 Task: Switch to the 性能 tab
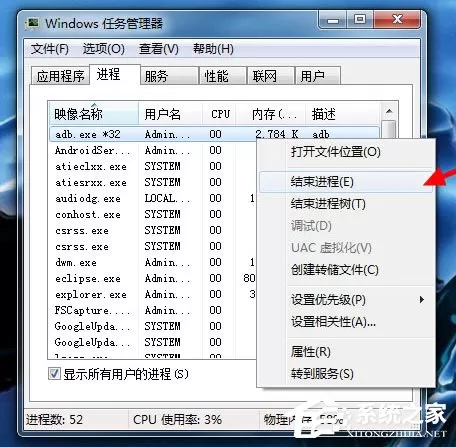tap(223, 76)
